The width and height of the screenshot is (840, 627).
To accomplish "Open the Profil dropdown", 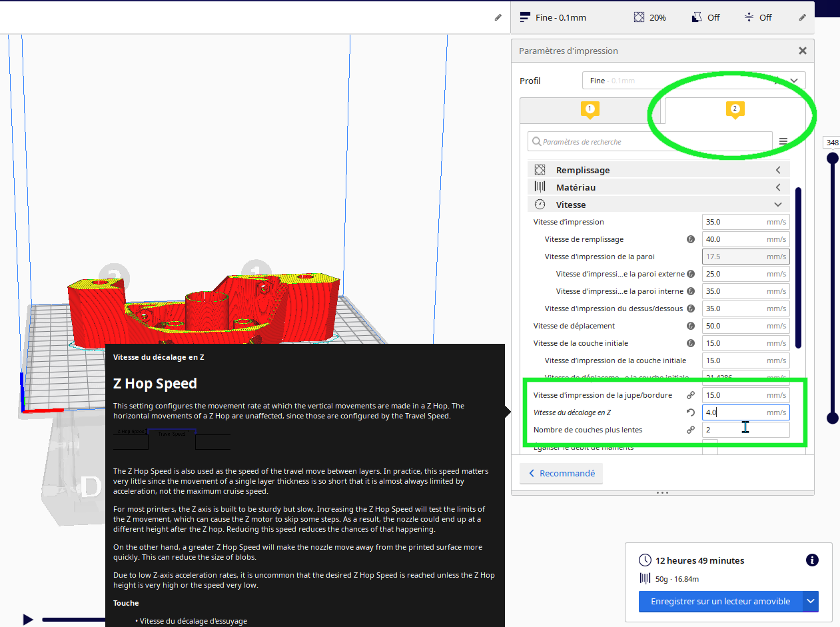I will 694,81.
